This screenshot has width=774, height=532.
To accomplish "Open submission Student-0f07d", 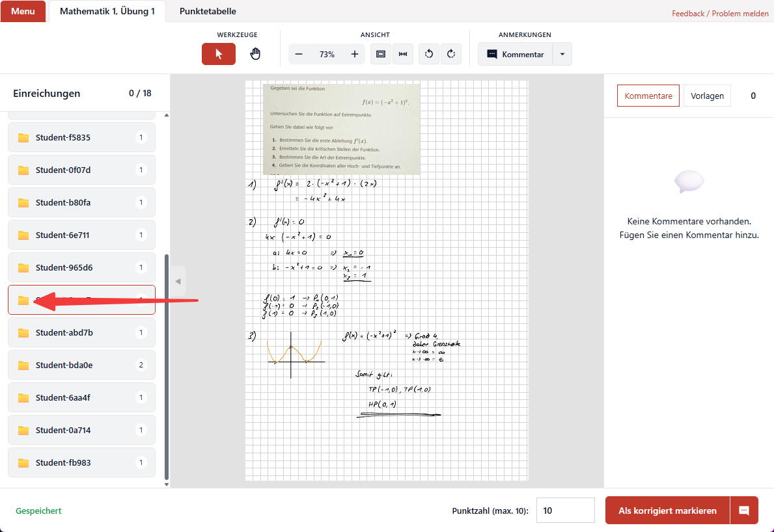I will 81,170.
